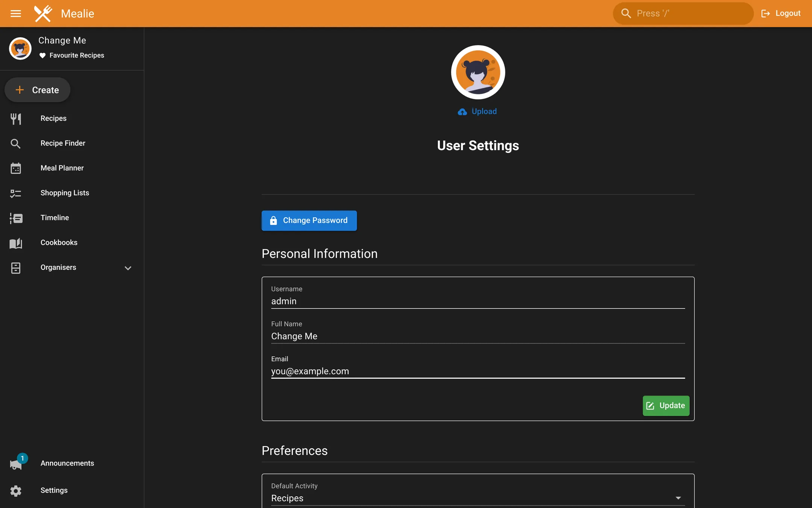Click the Recipes fork and knife icon

pos(16,119)
